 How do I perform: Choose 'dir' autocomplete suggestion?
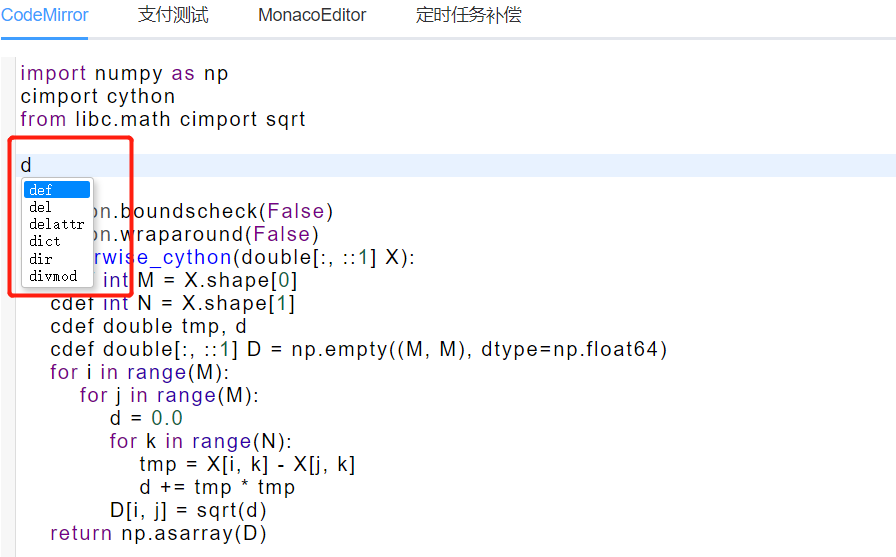click(x=57, y=259)
